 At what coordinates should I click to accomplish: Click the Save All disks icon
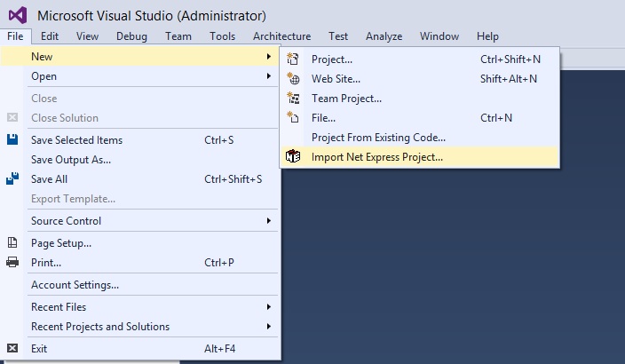12,179
